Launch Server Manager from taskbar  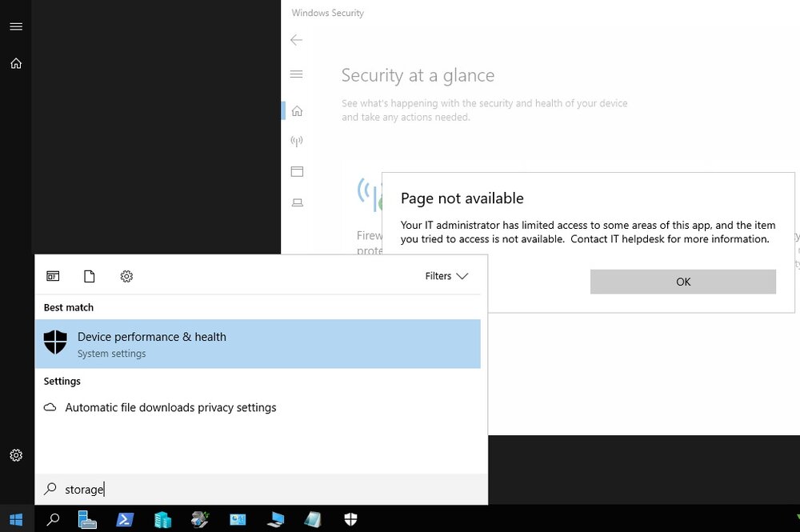[x=87, y=520]
